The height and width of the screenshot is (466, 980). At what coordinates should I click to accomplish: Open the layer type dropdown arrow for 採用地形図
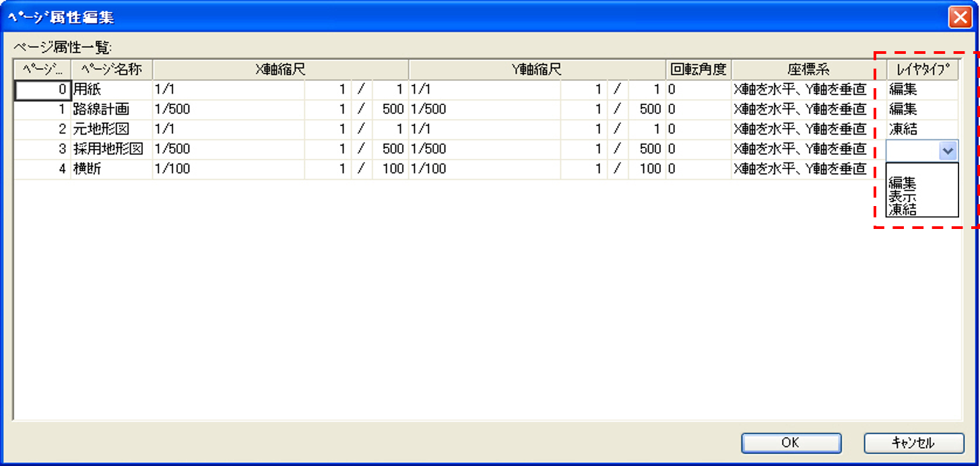point(948,151)
